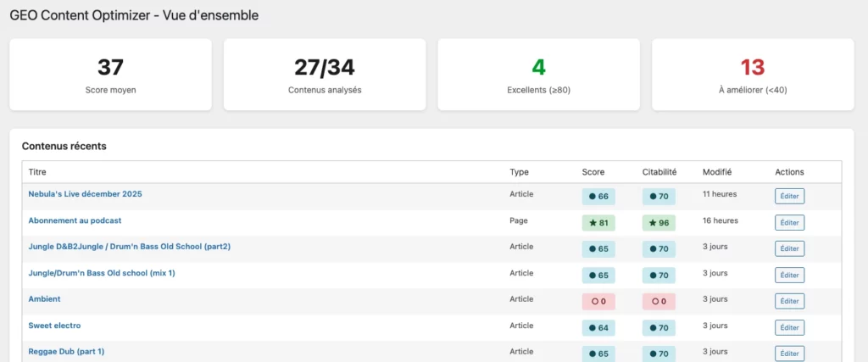Click the Modifié column header
Image resolution: width=868 pixels, height=362 pixels.
click(x=717, y=172)
